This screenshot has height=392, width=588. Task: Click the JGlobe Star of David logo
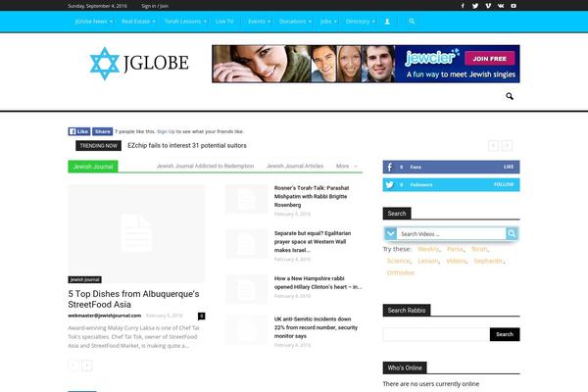[x=104, y=64]
